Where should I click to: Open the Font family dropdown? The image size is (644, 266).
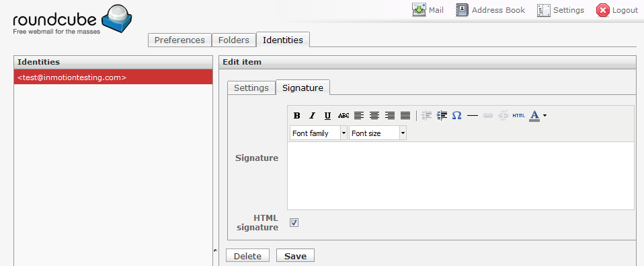319,133
